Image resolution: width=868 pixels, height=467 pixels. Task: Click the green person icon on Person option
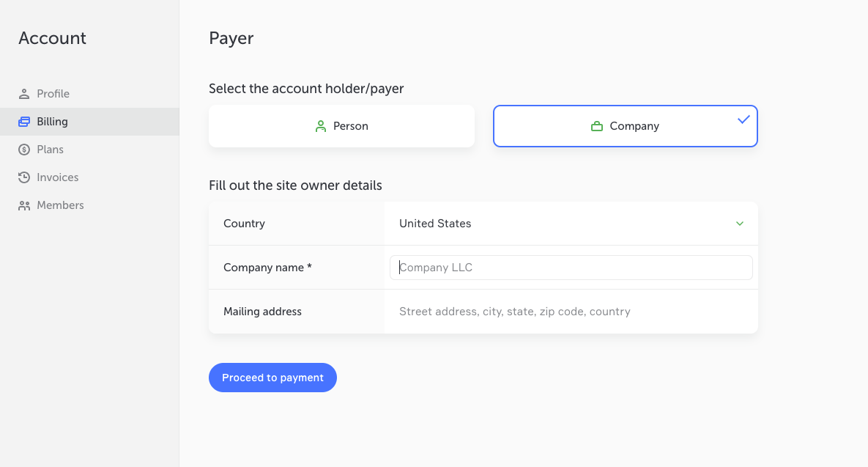tap(320, 126)
